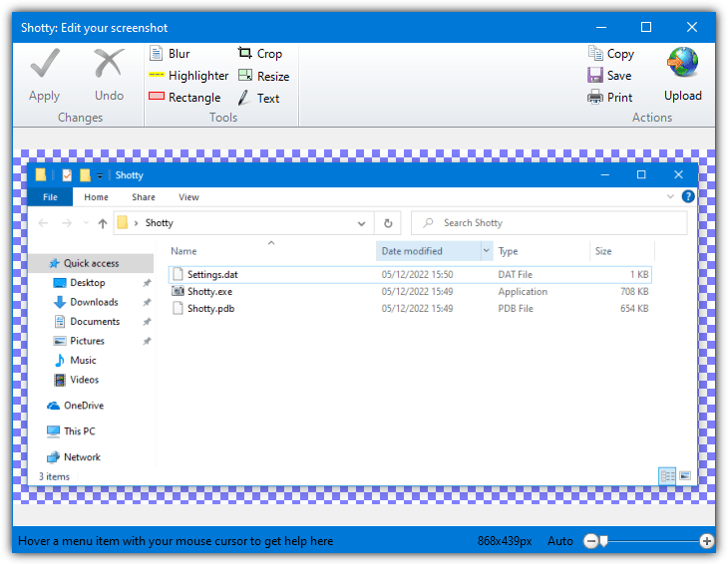Viewport: 728px width, 564px height.
Task: Open the File tab in Explorer
Action: [x=50, y=197]
